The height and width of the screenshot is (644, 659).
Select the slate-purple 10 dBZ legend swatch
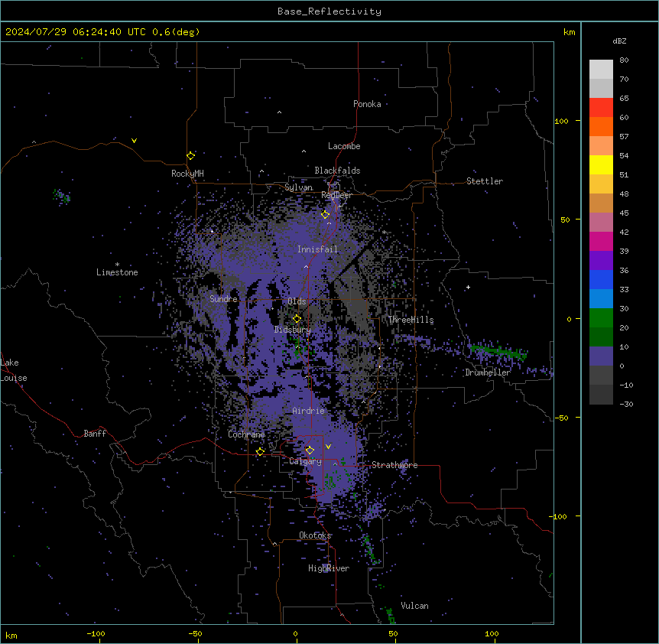click(601, 356)
